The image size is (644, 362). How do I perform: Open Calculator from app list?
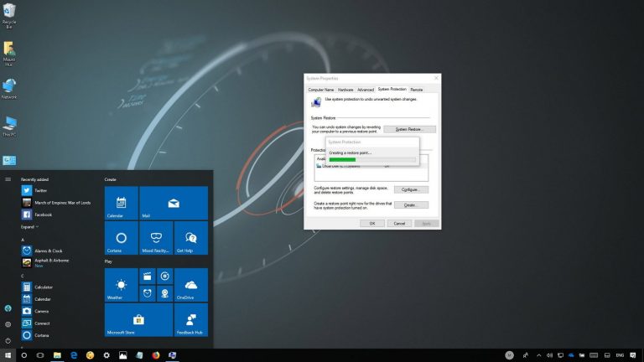pos(38,287)
